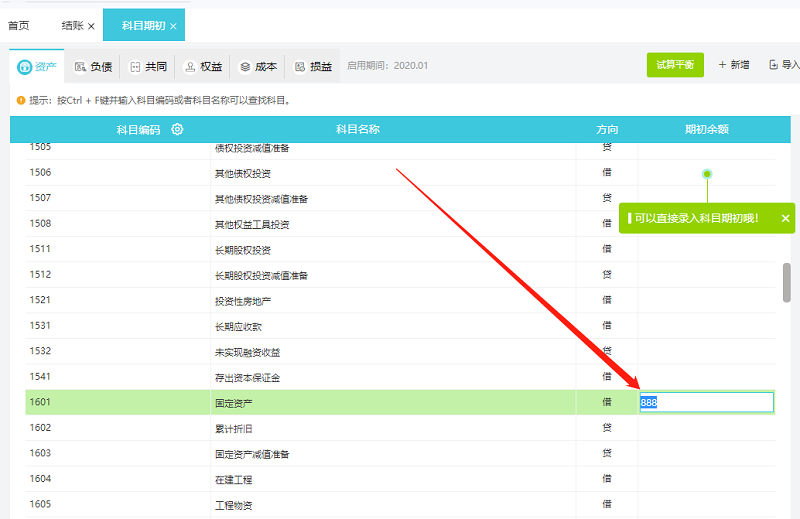Switch to the 资产 category tab

(x=37, y=67)
